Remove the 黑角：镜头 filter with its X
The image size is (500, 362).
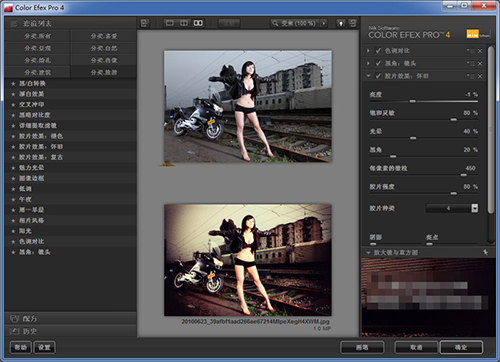pyautogui.click(x=480, y=64)
